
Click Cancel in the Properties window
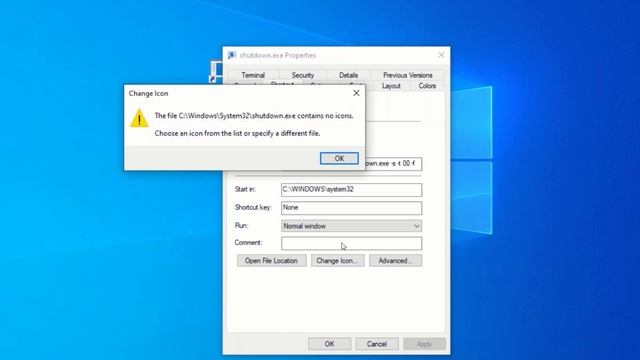376,344
